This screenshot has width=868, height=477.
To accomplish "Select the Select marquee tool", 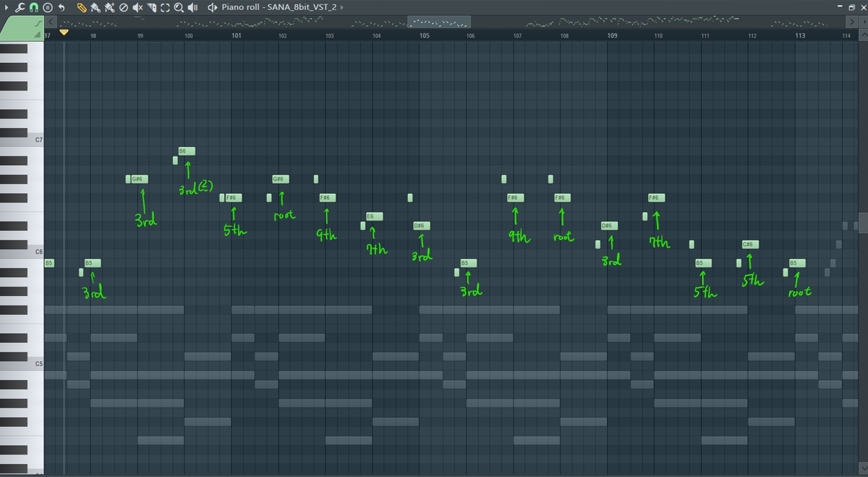I will pos(165,7).
